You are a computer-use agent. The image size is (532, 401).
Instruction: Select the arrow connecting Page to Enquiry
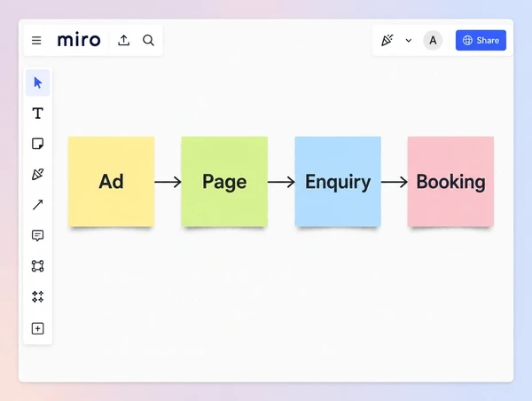pyautogui.click(x=281, y=182)
